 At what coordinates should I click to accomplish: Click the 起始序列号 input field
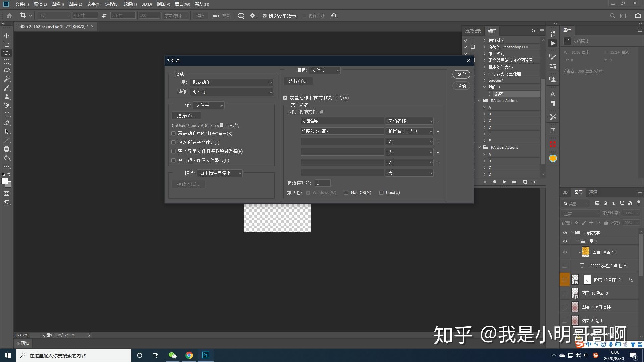point(322,183)
